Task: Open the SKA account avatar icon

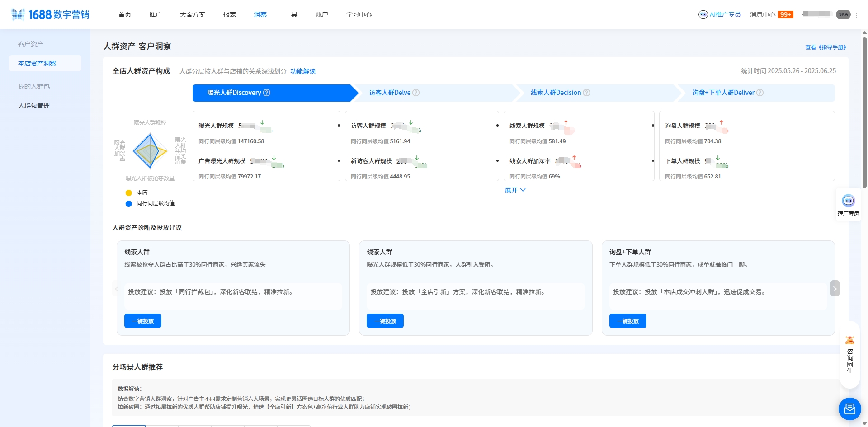Action: tap(844, 14)
